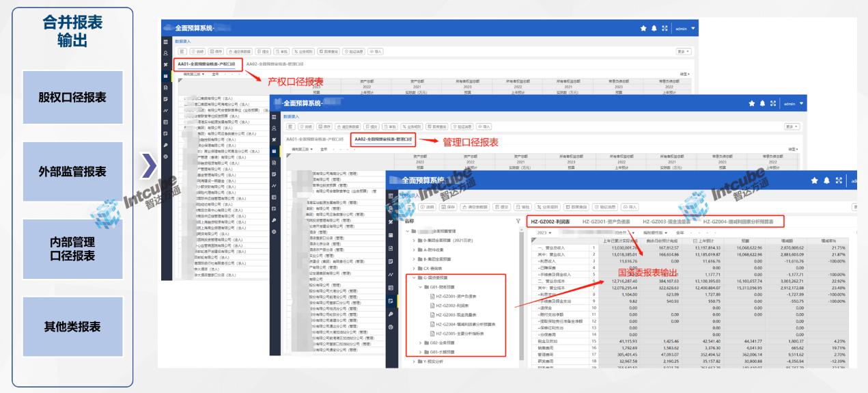
Task: Select AA01 产权口径 tab in middle window
Action: click(315, 139)
